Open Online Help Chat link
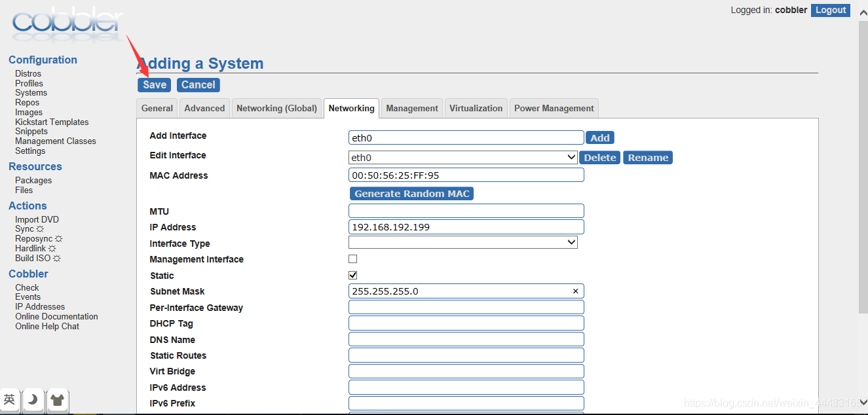This screenshot has width=868, height=415. coord(47,327)
